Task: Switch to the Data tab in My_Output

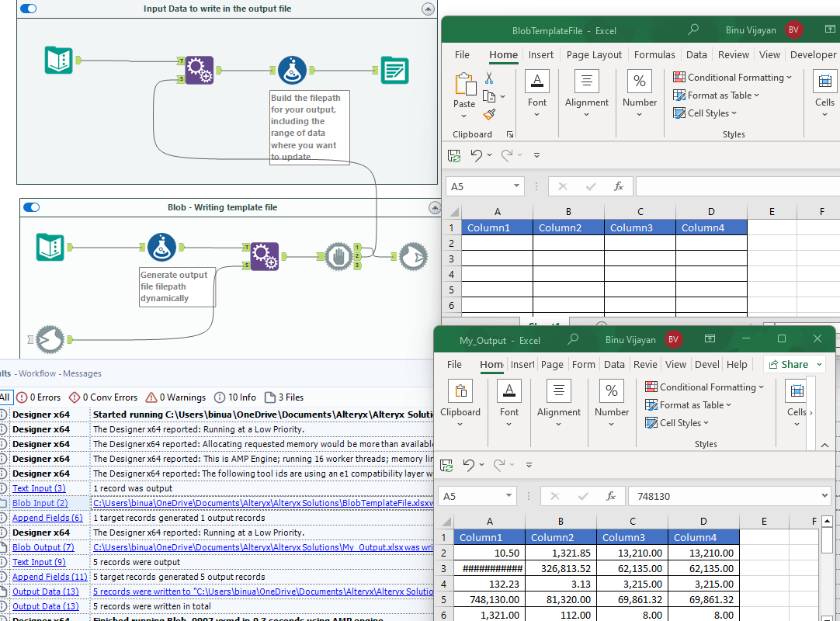Action: point(614,365)
